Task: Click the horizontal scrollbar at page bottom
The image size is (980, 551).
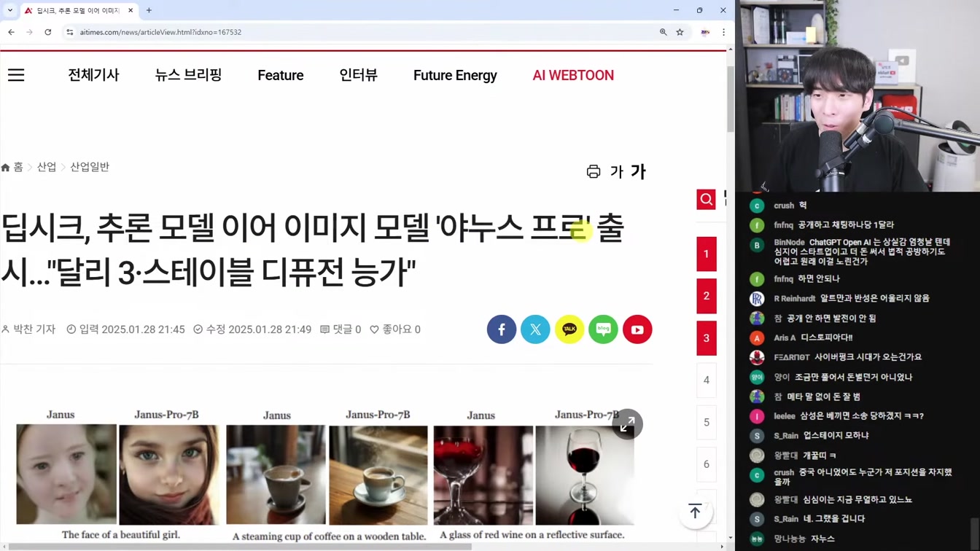Action: click(x=239, y=547)
